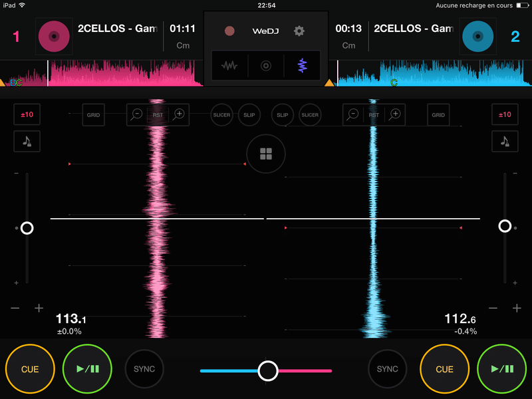
Task: Enable SYNC on deck 2
Action: (388, 369)
